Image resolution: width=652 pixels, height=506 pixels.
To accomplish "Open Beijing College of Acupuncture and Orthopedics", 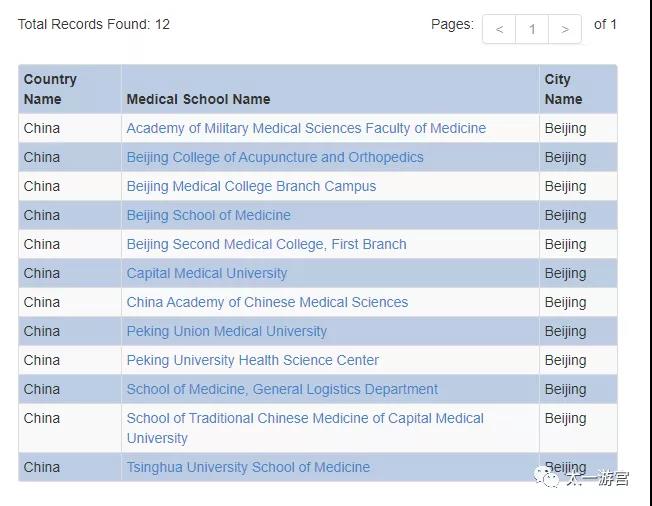I will [x=275, y=157].
